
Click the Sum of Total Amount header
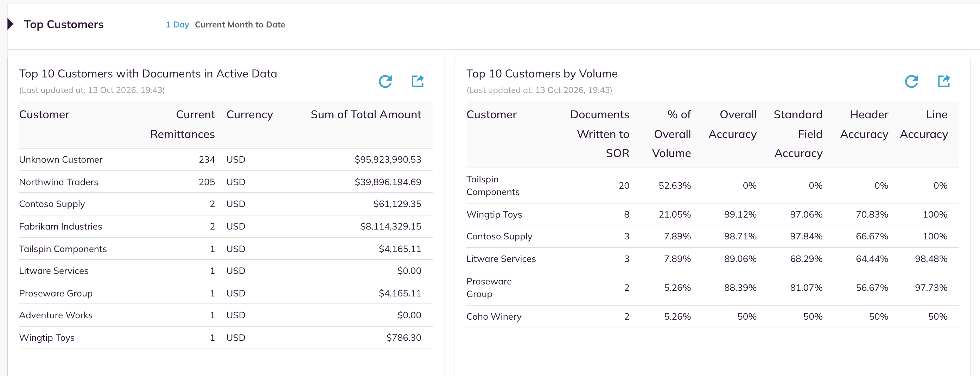tap(365, 115)
